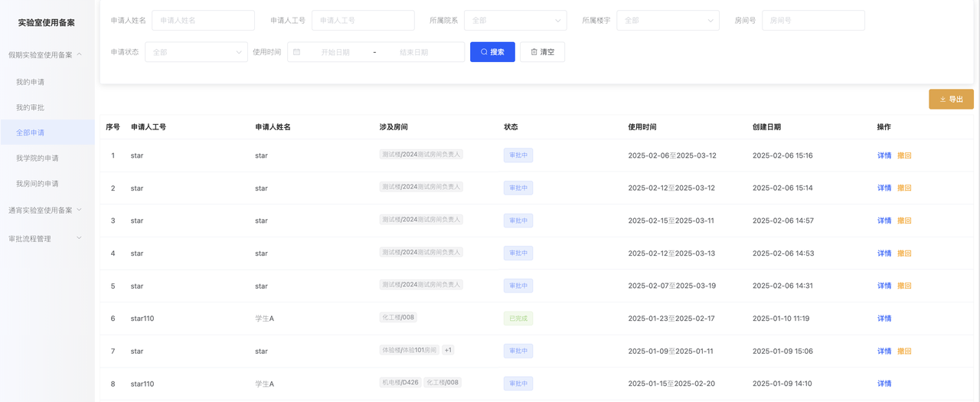This screenshot has height=402, width=980.
Task: Open 详情 for row 1
Action: 884,155
